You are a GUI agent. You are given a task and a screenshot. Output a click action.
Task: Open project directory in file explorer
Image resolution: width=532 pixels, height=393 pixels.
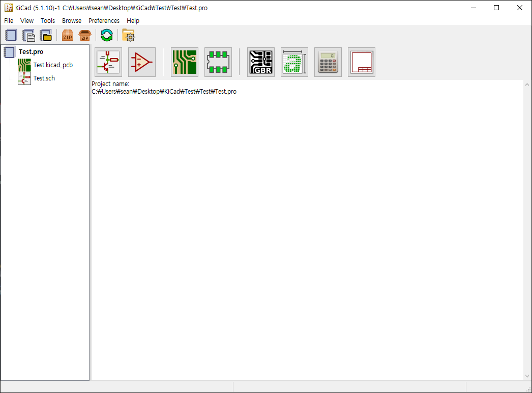[129, 35]
